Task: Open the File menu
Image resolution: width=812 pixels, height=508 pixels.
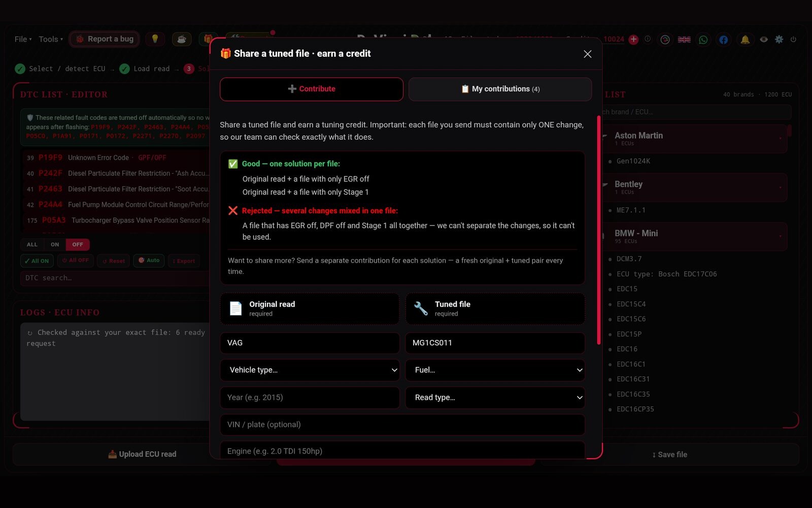Action: tap(23, 39)
